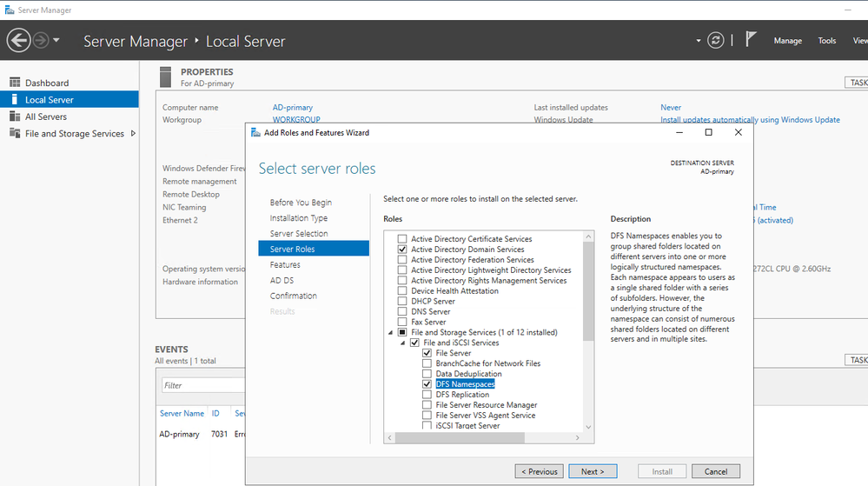Image resolution: width=868 pixels, height=486 pixels.
Task: Click the Server Manager back arrow icon
Action: tap(19, 41)
